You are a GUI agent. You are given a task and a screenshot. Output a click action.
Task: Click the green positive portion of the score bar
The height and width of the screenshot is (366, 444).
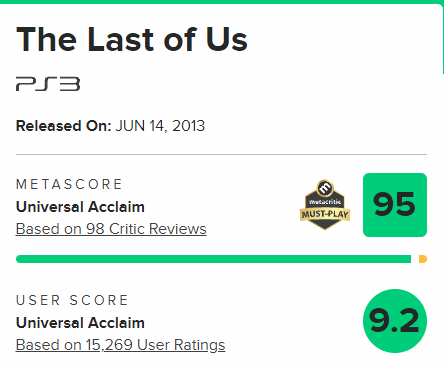coord(213,259)
